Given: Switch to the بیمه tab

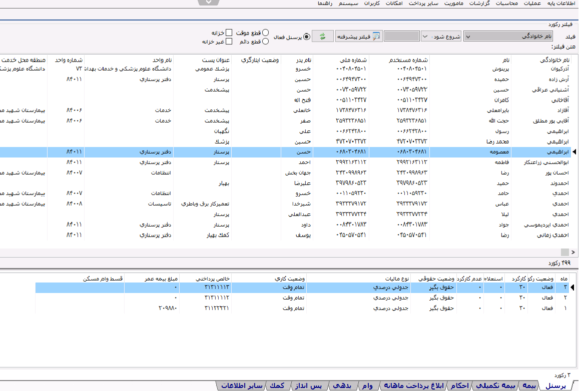Looking at the screenshot, I should pos(529,386).
